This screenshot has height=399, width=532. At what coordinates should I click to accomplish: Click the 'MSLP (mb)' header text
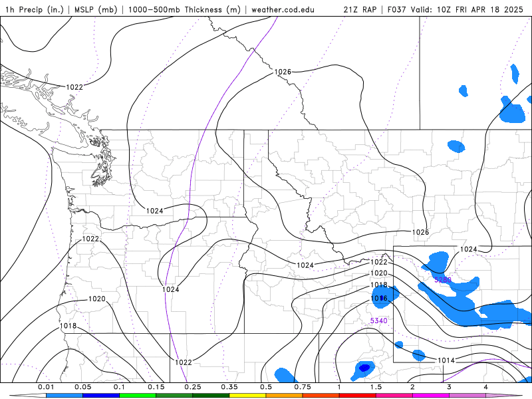(x=96, y=9)
